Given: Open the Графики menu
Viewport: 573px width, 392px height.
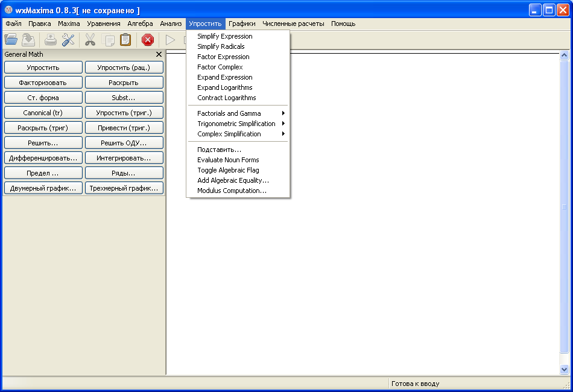Looking at the screenshot, I should click(242, 24).
